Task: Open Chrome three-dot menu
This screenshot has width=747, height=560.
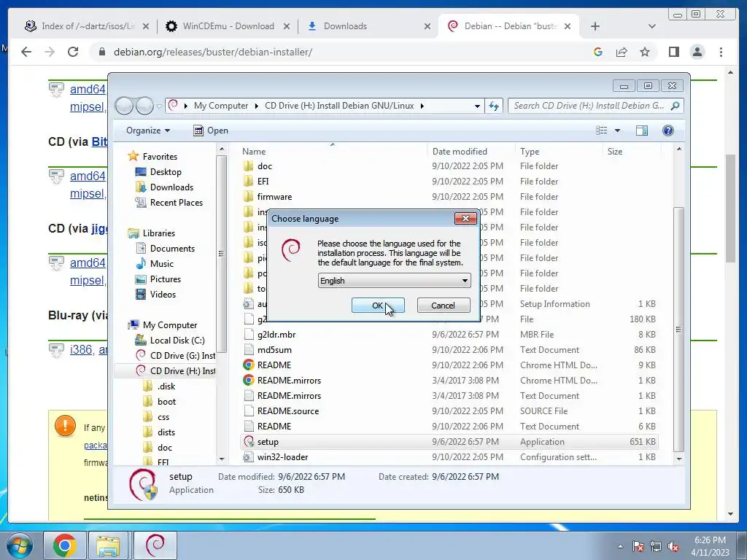Action: click(721, 52)
